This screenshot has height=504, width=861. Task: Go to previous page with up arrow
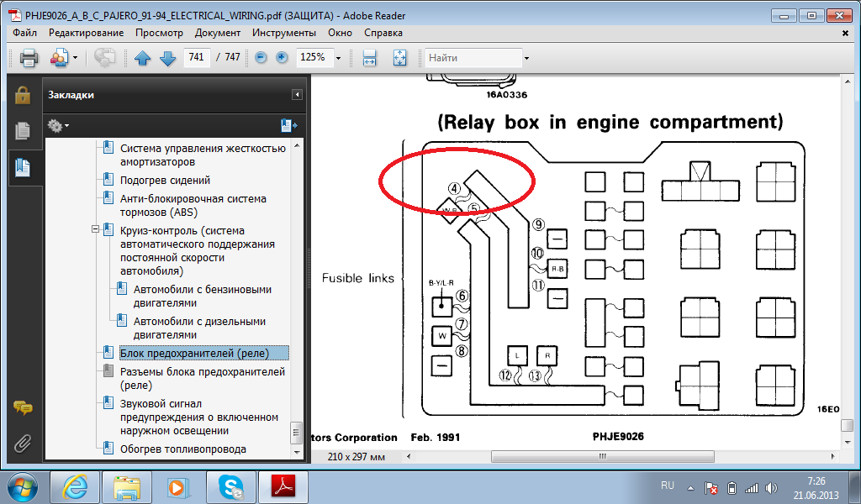(142, 58)
